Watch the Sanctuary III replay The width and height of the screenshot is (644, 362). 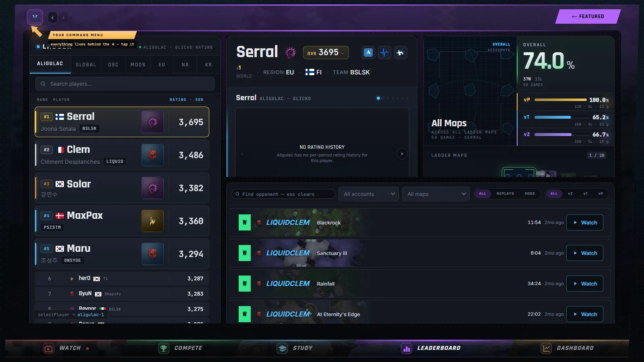pos(585,253)
